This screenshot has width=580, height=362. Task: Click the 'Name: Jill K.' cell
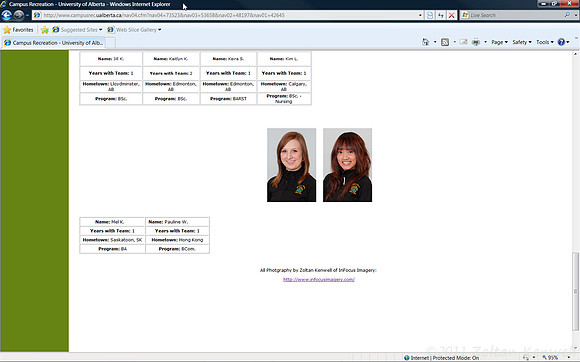click(111, 59)
